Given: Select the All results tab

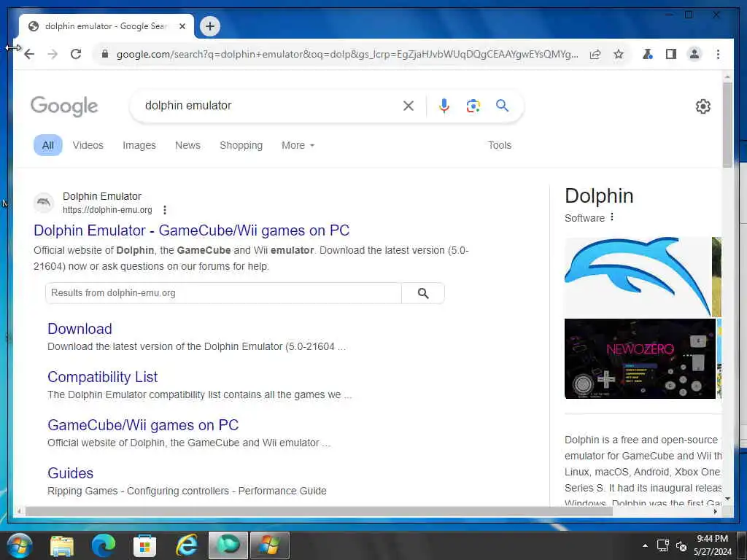Looking at the screenshot, I should [x=47, y=145].
